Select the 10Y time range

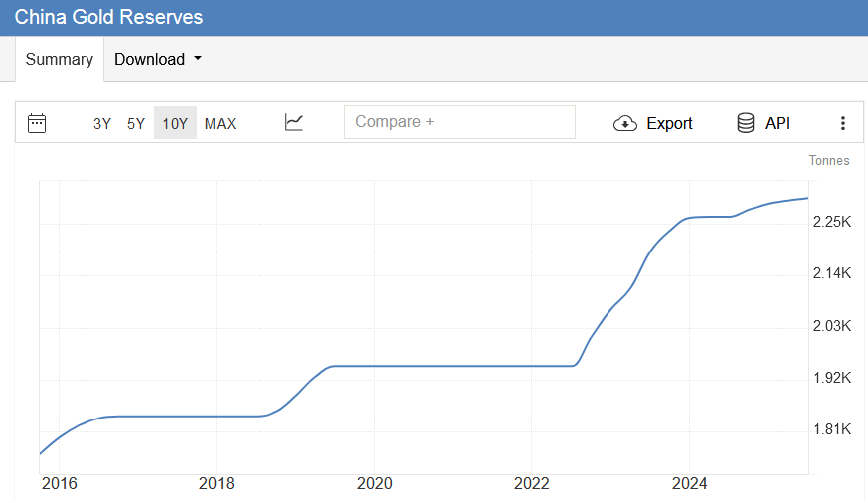pyautogui.click(x=175, y=123)
